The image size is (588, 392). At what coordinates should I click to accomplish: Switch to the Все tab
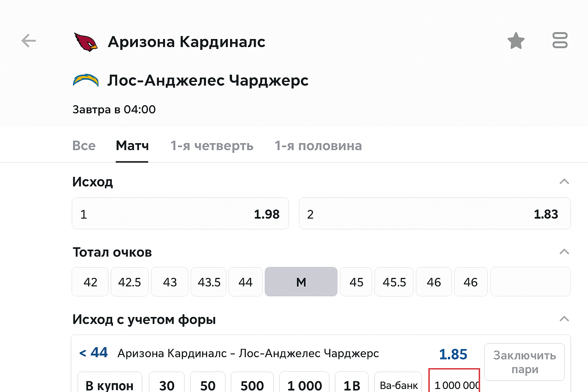84,146
